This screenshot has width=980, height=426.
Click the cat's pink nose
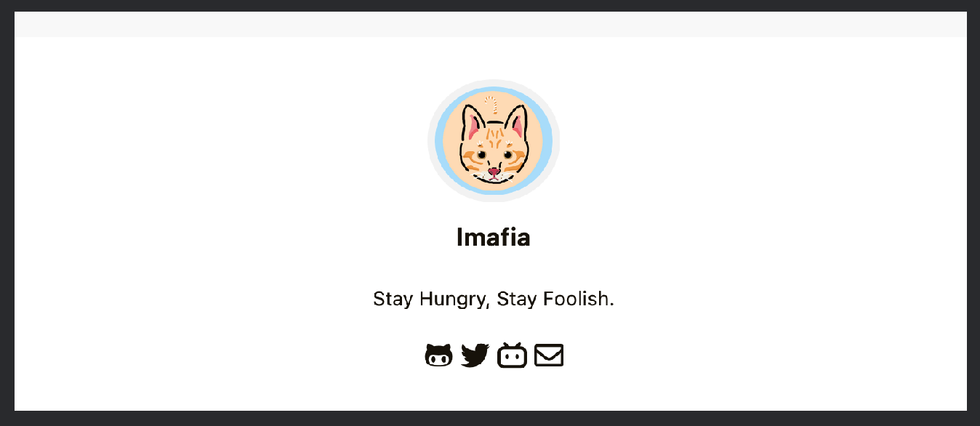(494, 172)
